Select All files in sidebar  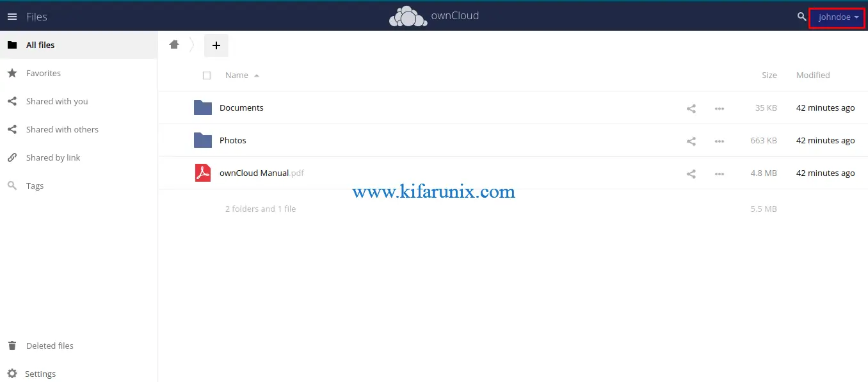[x=79, y=45]
